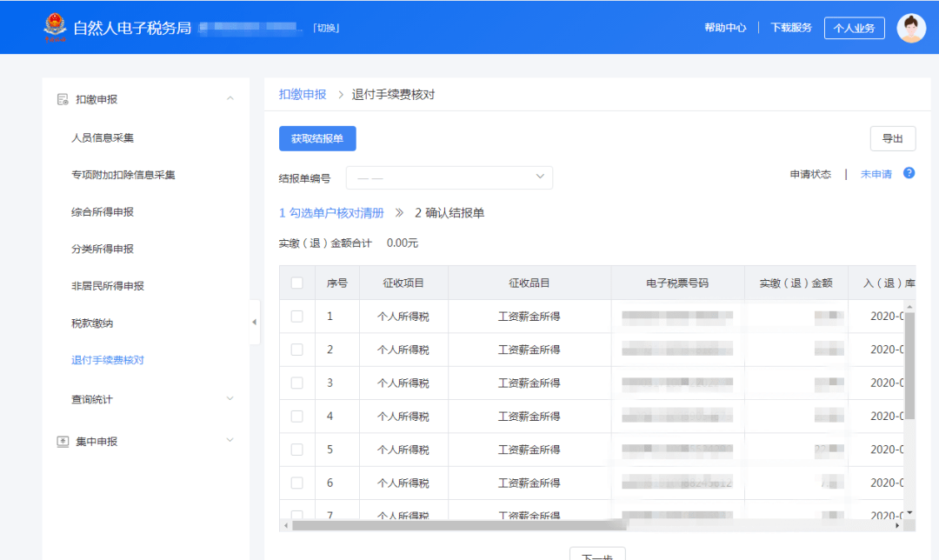
Task: Open the blue question mark help icon
Action: pyautogui.click(x=909, y=173)
